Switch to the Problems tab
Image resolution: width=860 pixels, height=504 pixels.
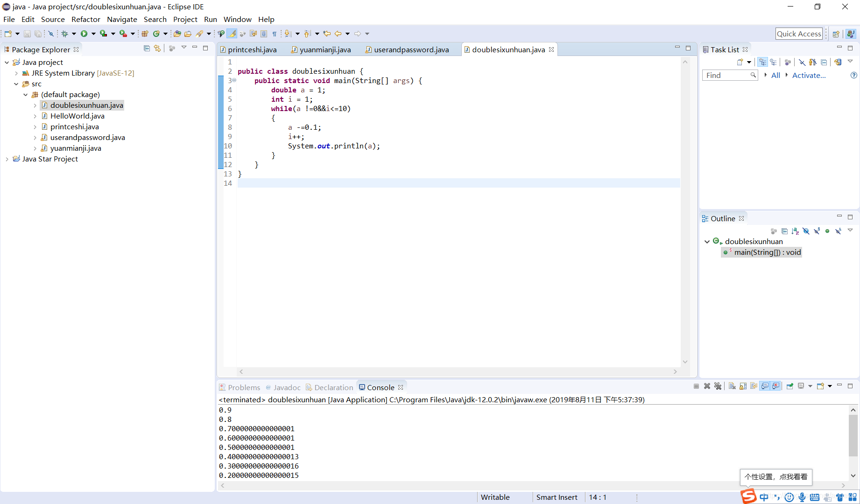pyautogui.click(x=240, y=387)
